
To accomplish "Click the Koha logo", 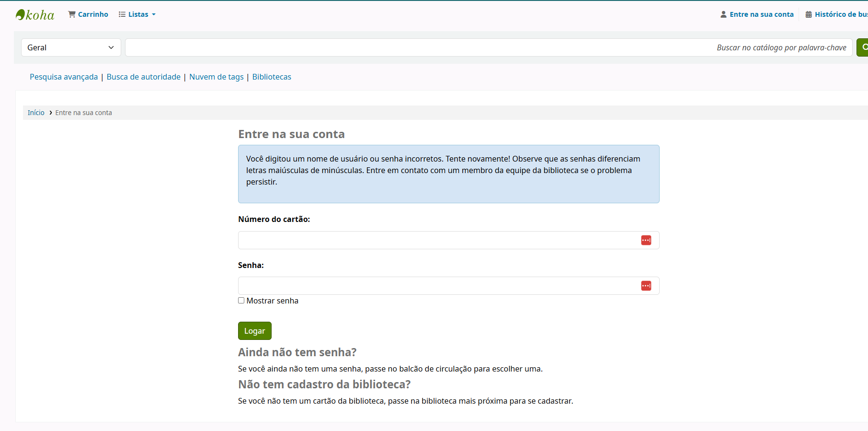I will pyautogui.click(x=35, y=15).
